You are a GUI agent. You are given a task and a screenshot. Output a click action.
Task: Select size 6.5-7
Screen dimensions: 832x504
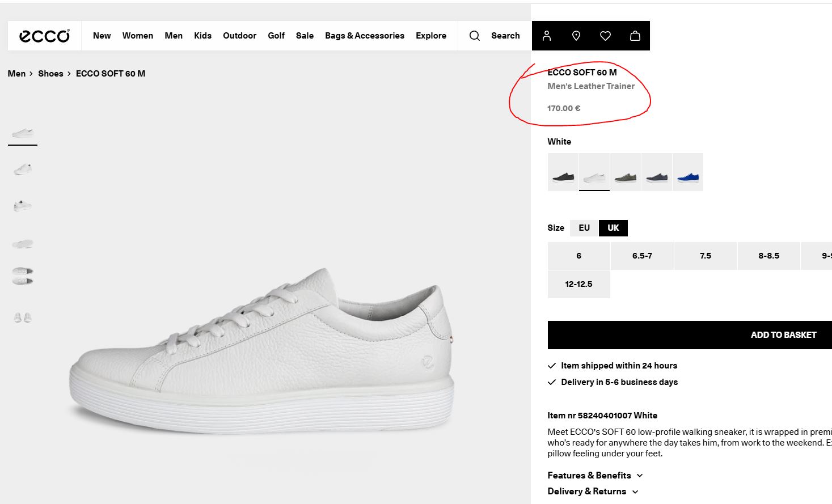pyautogui.click(x=642, y=256)
